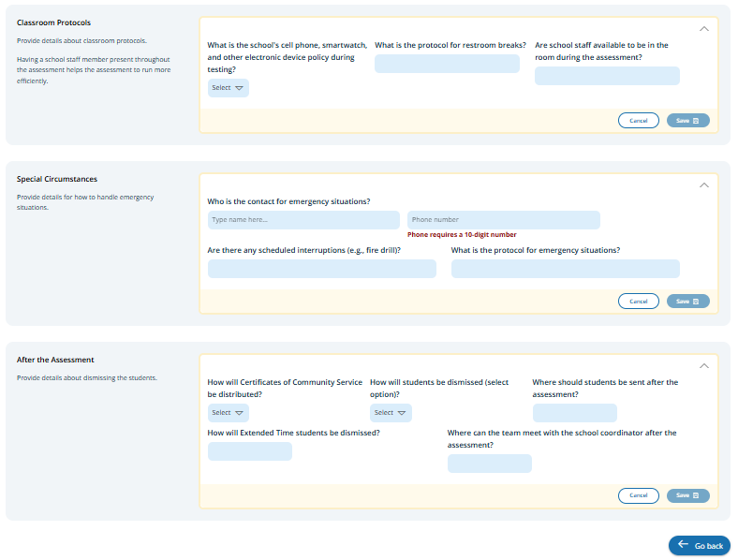Click Cancel in Classroom Protocols section

click(x=638, y=121)
